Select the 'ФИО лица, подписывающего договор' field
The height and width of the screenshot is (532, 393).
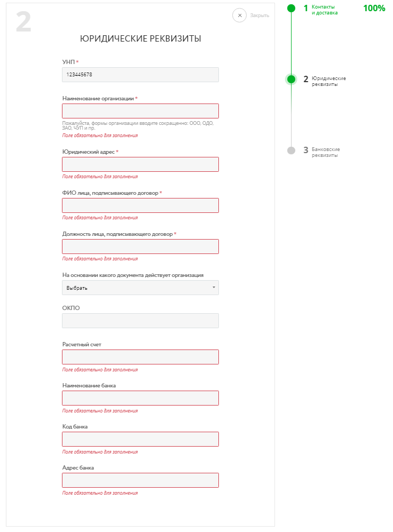[140, 205]
